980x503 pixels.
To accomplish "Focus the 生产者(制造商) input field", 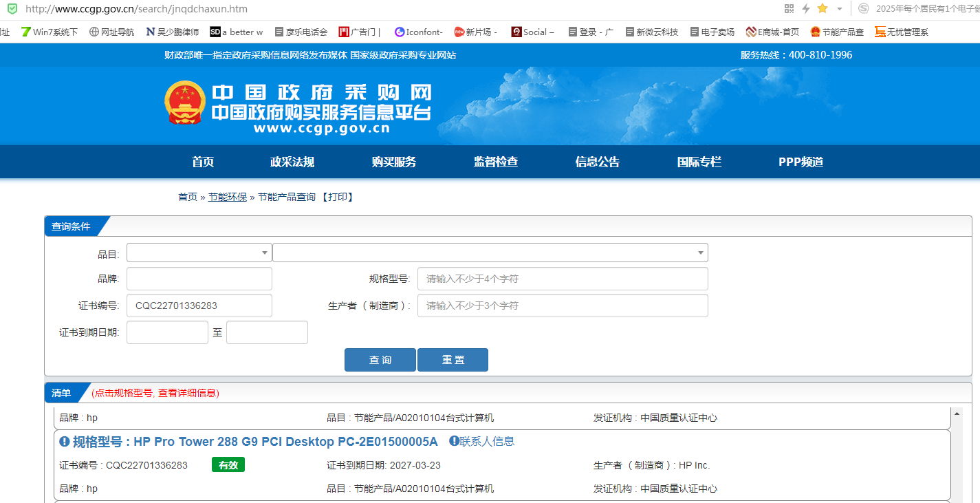I will 563,306.
